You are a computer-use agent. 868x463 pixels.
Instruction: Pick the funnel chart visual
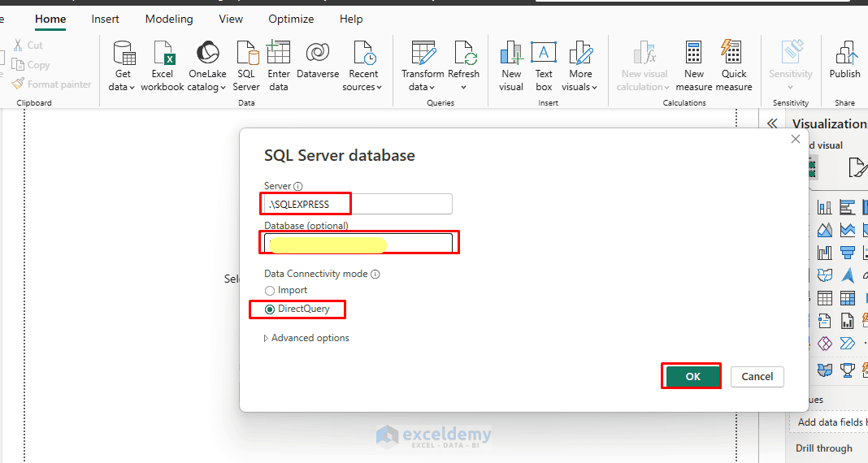pos(847,253)
